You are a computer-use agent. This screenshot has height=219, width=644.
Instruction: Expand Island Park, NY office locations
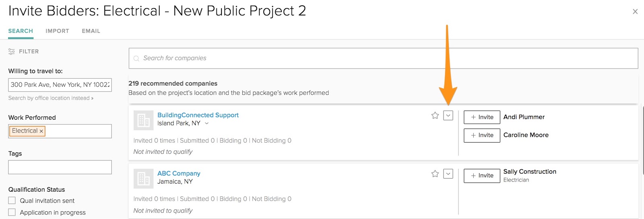(x=207, y=123)
